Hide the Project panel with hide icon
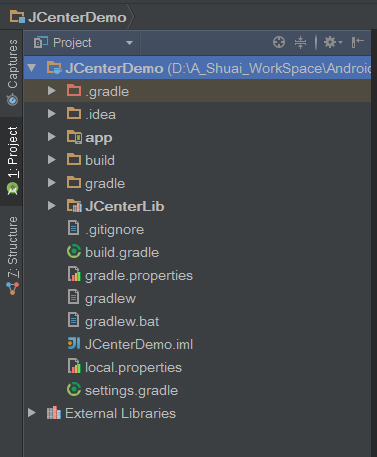377x457 pixels. (357, 42)
